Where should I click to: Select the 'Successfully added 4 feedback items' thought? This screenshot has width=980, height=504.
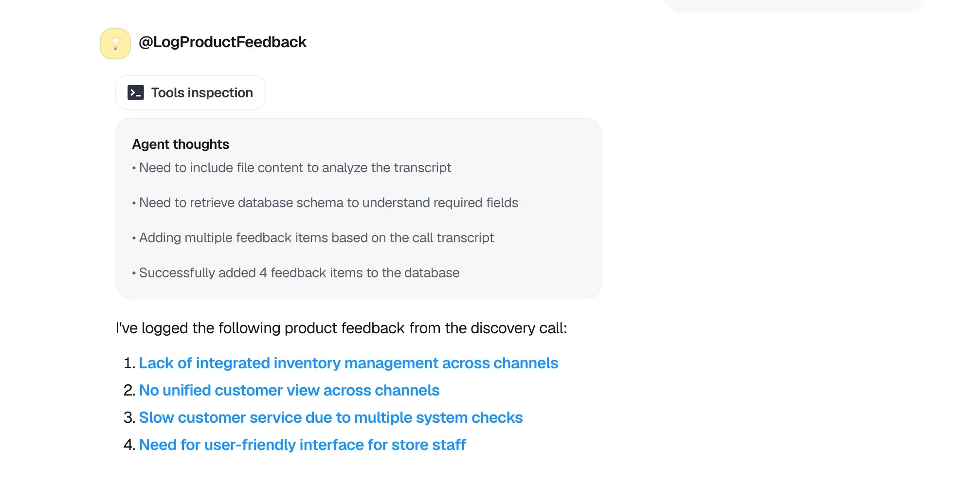tap(299, 273)
